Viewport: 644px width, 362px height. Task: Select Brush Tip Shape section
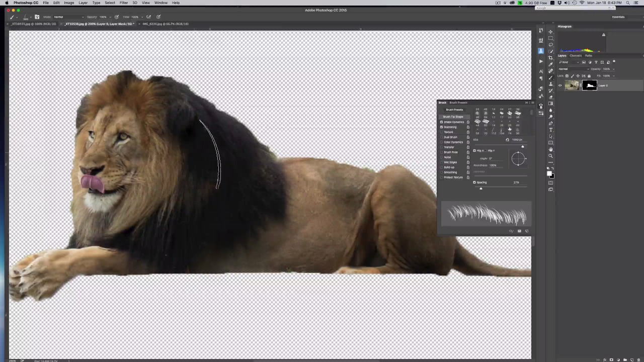pyautogui.click(x=453, y=117)
